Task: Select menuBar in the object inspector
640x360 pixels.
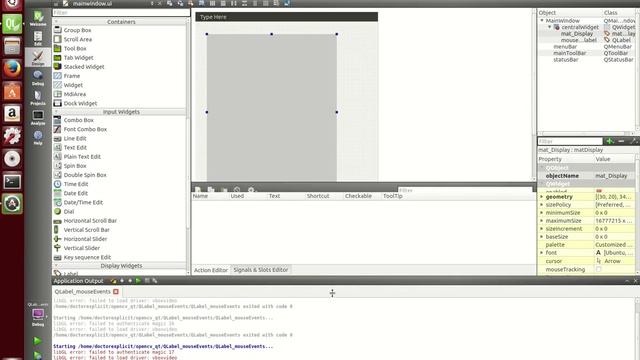Action: 565,47
